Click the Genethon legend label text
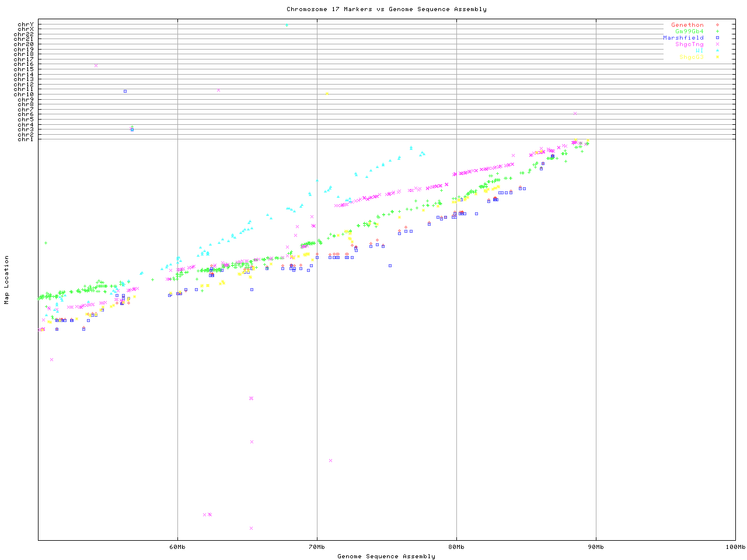Image resolution: width=747 pixels, height=560 pixels. (x=687, y=25)
